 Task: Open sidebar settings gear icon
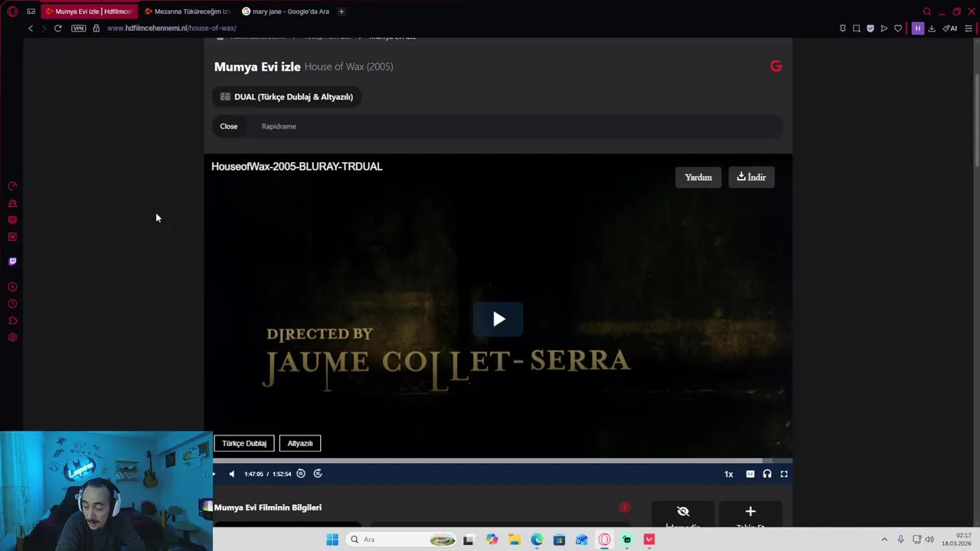(12, 337)
